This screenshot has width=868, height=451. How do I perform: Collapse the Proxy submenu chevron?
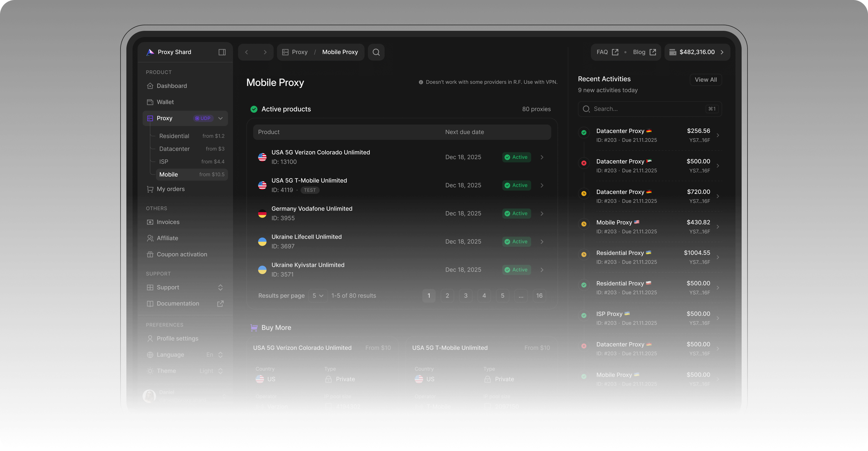(x=221, y=118)
